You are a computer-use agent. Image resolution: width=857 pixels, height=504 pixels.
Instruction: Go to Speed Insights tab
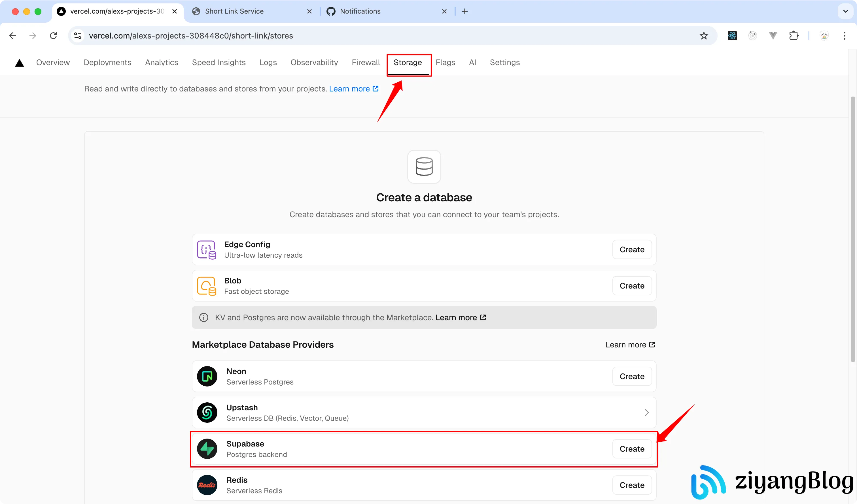[219, 63]
